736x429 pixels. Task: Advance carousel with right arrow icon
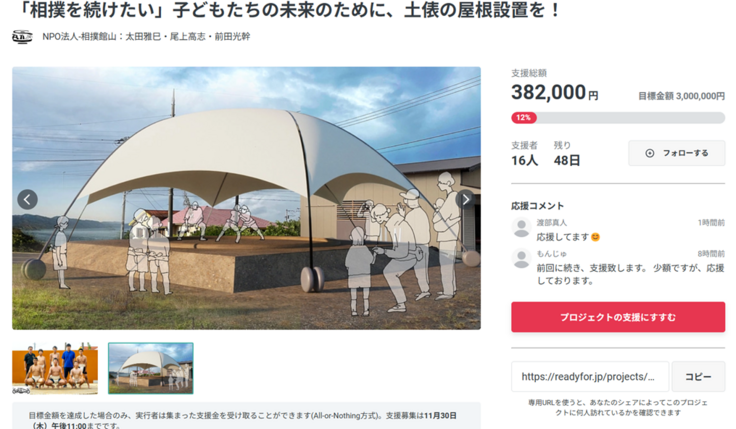[x=465, y=200]
